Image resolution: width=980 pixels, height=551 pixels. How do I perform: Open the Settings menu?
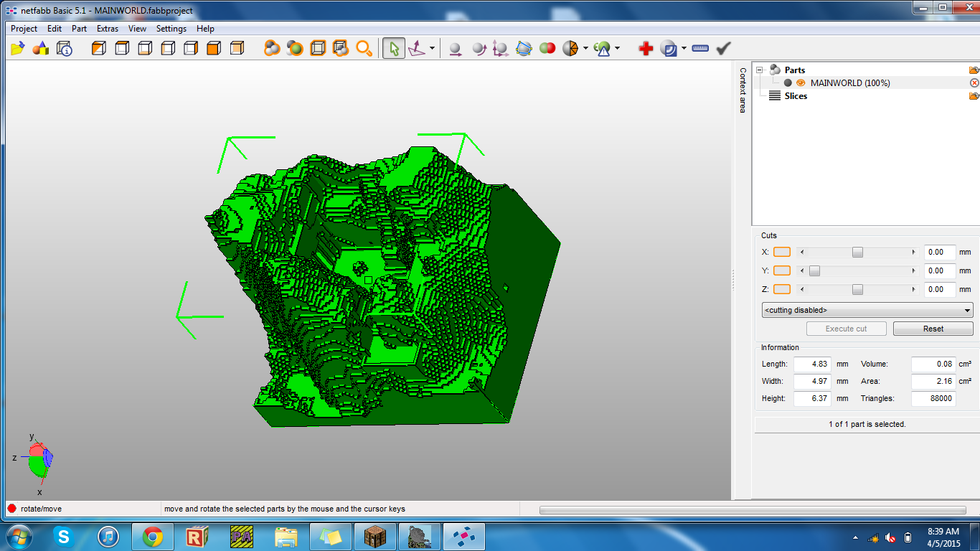171,29
